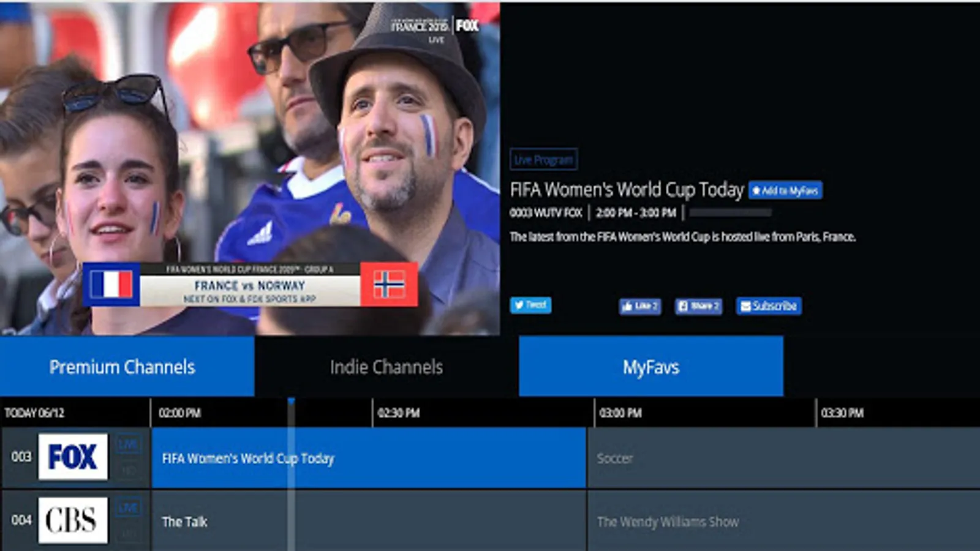
Task: Open the MyFavs tab
Action: 651,366
